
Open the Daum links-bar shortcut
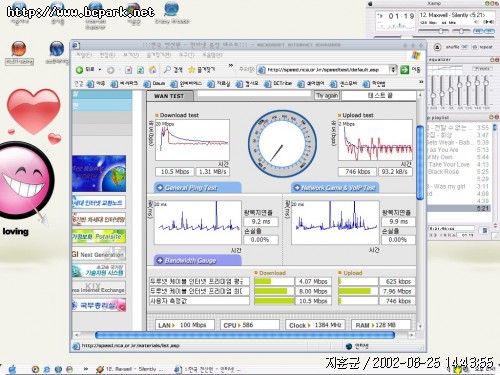pos(154,84)
